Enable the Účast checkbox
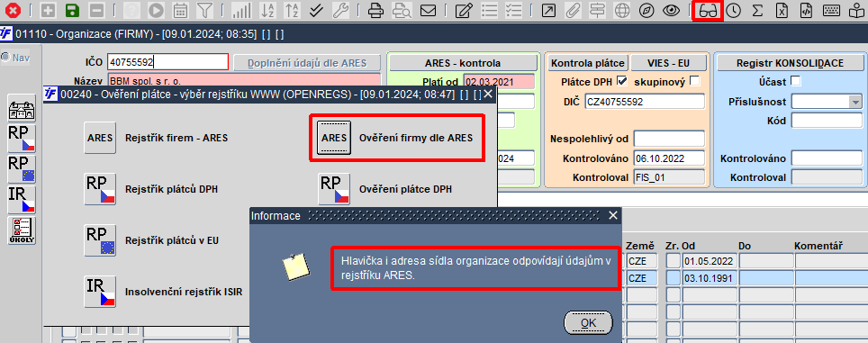 [795, 81]
